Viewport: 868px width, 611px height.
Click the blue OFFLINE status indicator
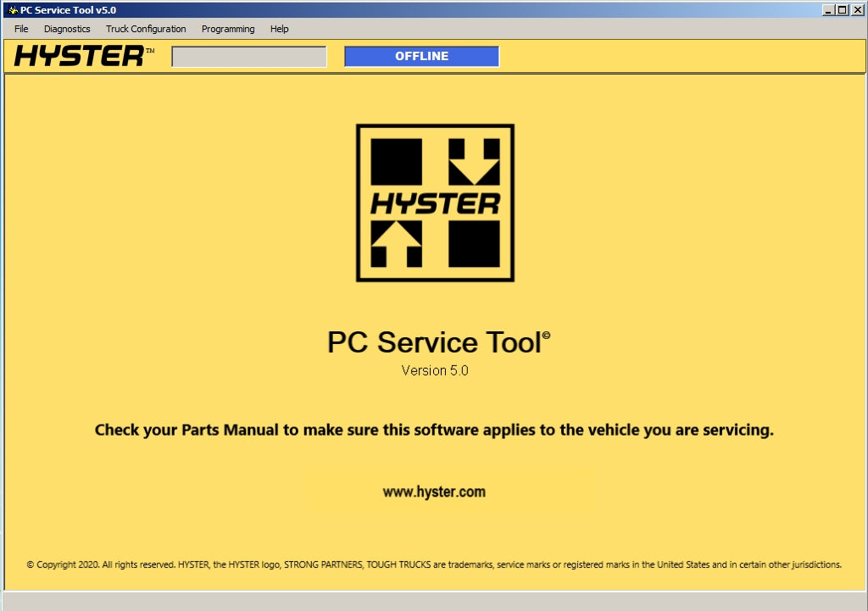point(421,57)
